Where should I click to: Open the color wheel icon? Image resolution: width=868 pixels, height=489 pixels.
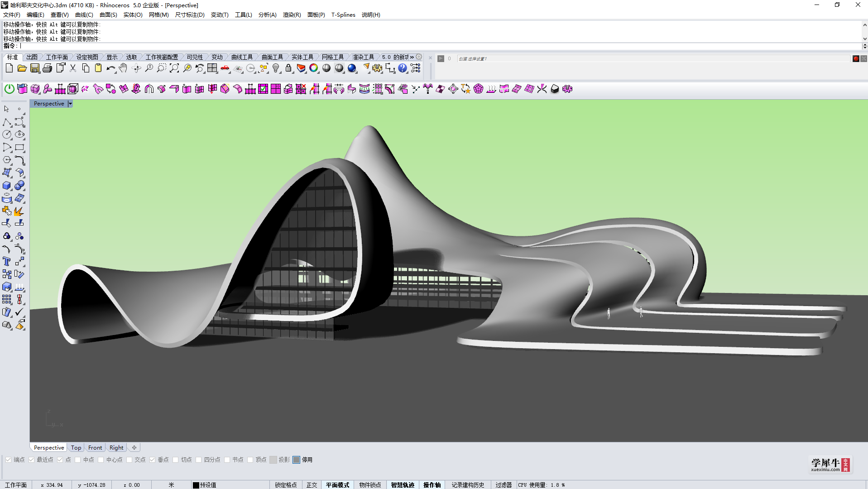pos(314,68)
